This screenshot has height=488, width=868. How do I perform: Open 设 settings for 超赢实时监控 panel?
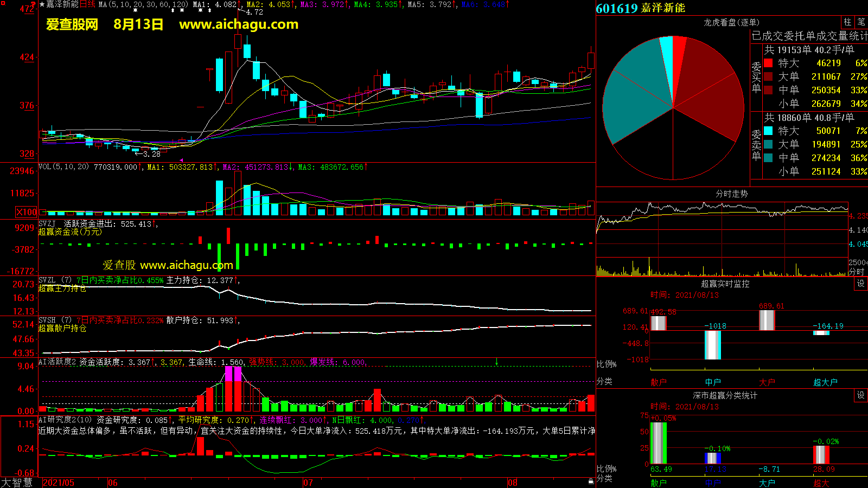point(861,284)
